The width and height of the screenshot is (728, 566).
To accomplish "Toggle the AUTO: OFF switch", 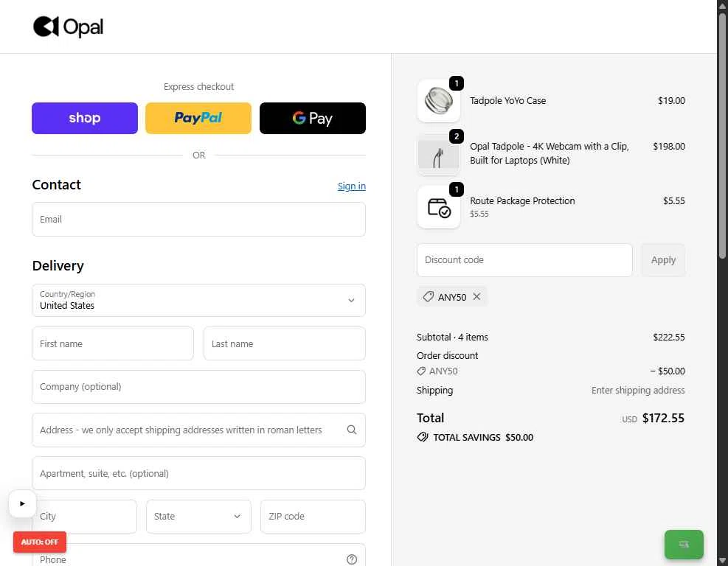I will 40,542.
